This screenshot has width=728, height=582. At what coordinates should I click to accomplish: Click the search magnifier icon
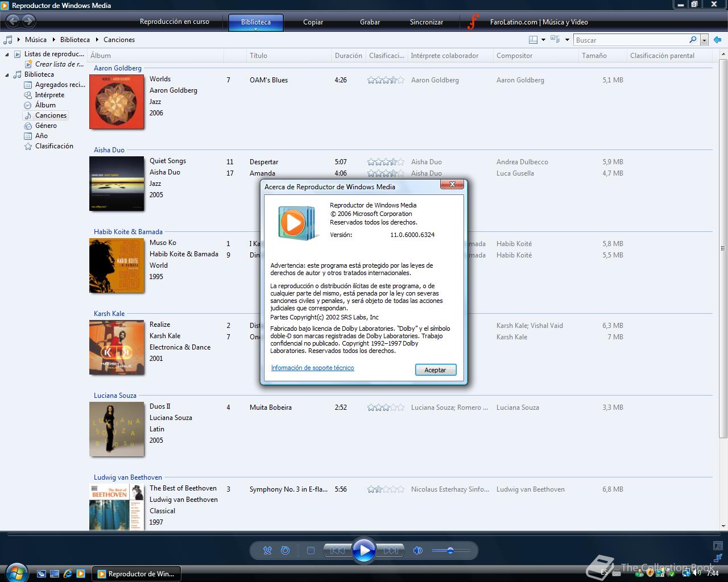[693, 40]
